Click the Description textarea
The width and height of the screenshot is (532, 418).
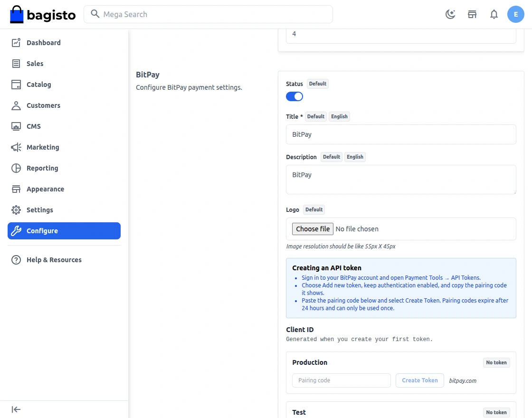[401, 180]
